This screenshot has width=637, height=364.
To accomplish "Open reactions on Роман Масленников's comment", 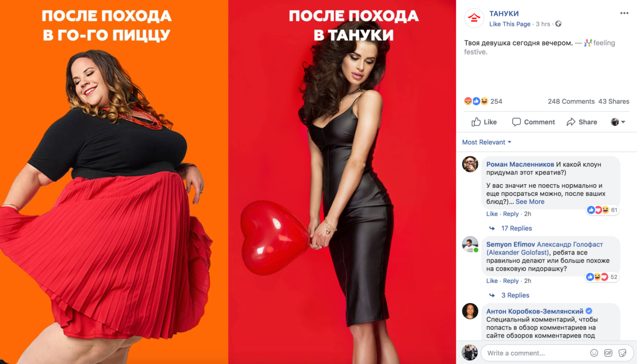I will point(602,210).
